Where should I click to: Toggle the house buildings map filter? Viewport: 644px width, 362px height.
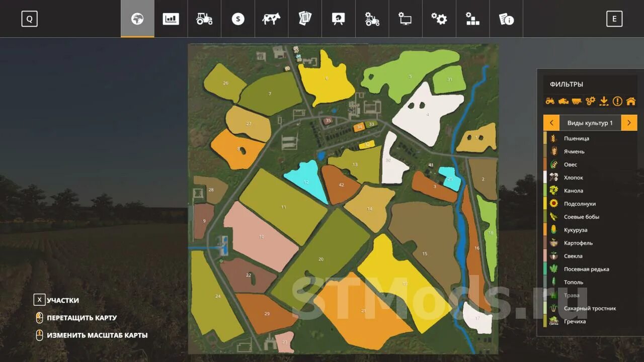pyautogui.click(x=631, y=101)
